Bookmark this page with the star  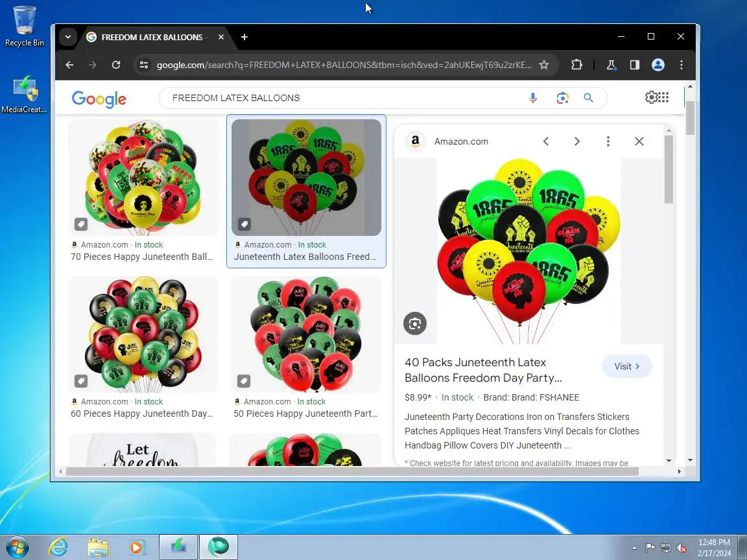(544, 65)
